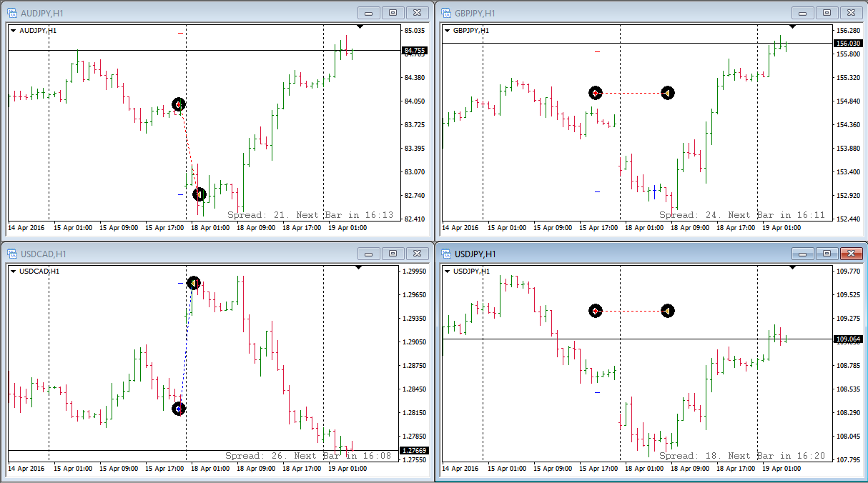Maximize the USDJPY chart window
The height and width of the screenshot is (483, 868).
(827, 254)
